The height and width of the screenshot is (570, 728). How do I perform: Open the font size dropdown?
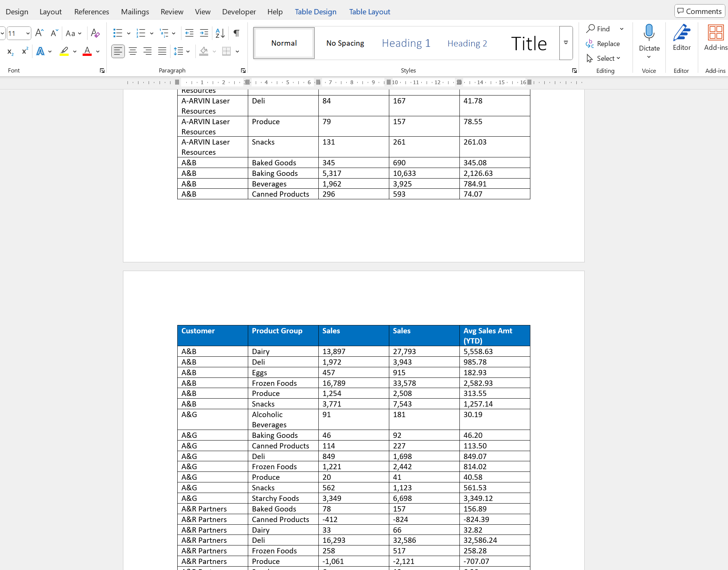tap(27, 33)
